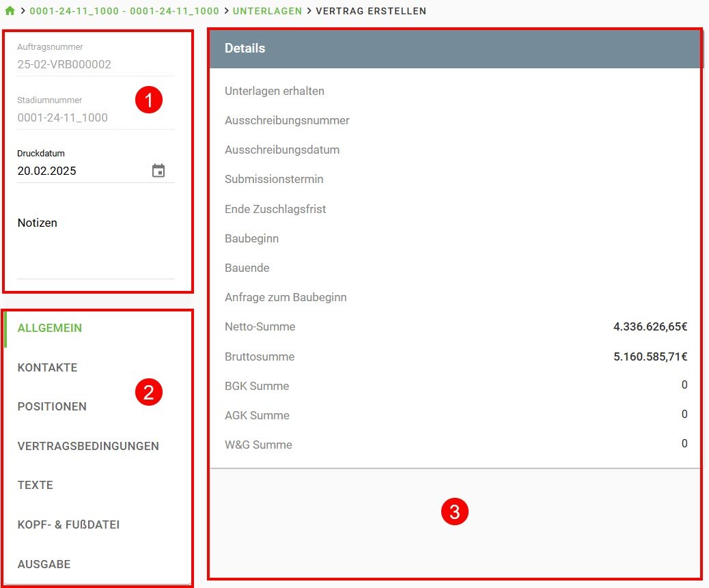
Task: Click the Unterlagen erhalten row
Action: (x=275, y=91)
